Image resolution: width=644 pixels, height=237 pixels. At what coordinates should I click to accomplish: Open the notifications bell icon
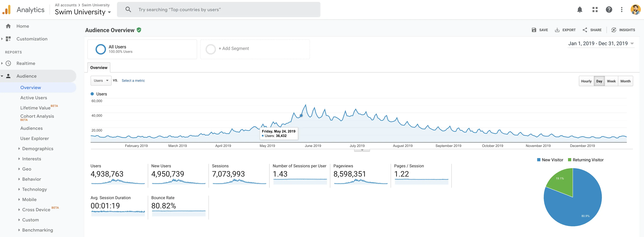click(580, 10)
